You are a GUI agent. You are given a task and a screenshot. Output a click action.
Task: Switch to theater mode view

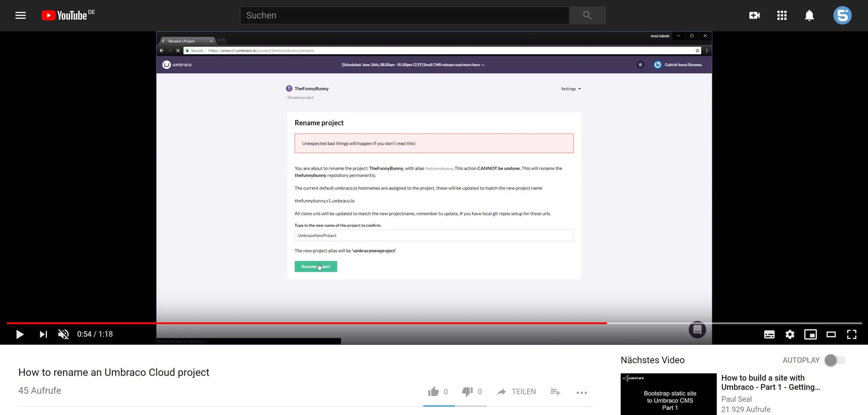[831, 334]
